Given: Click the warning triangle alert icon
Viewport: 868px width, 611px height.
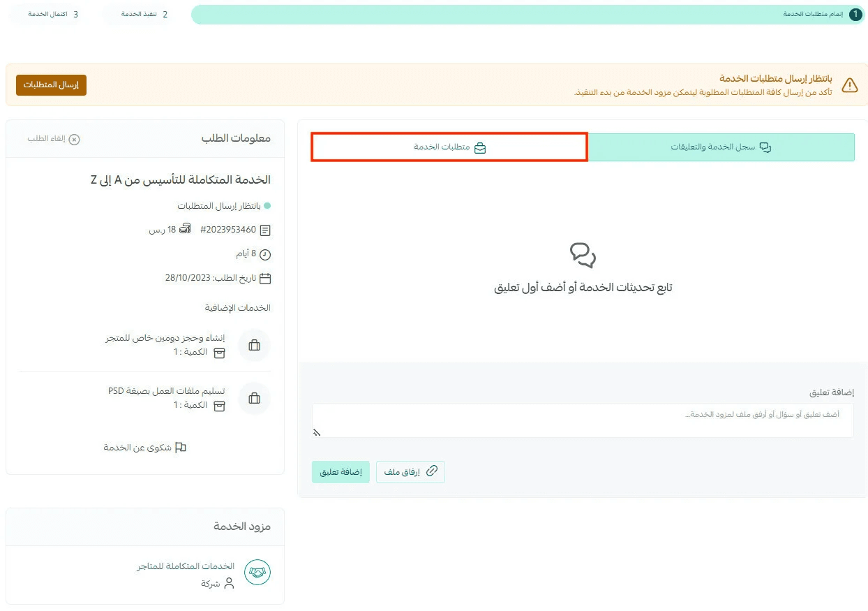Looking at the screenshot, I should pos(849,85).
